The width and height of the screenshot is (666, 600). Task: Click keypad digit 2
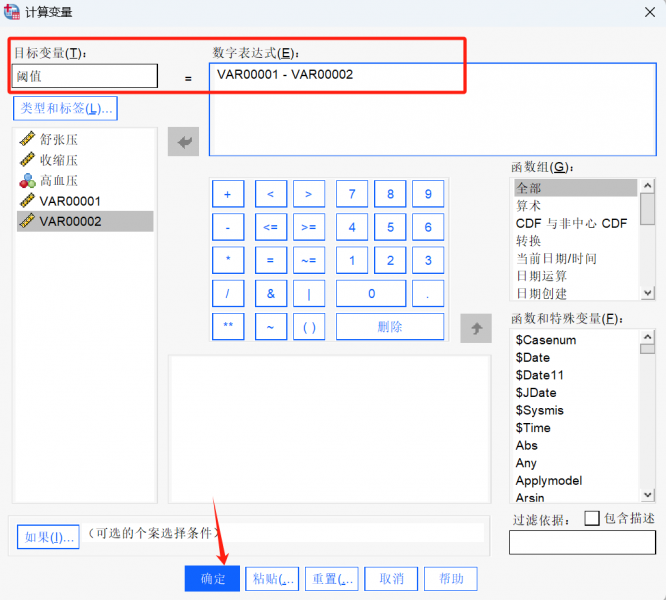point(390,260)
